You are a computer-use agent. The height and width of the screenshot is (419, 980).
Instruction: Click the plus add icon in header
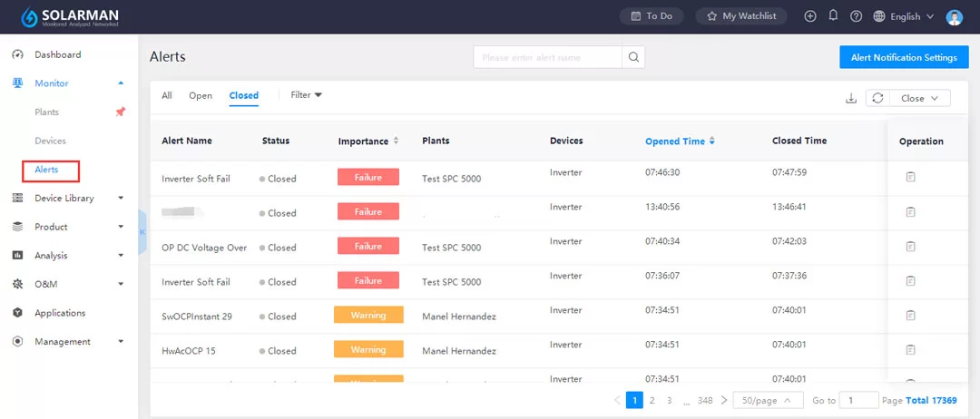(x=810, y=16)
